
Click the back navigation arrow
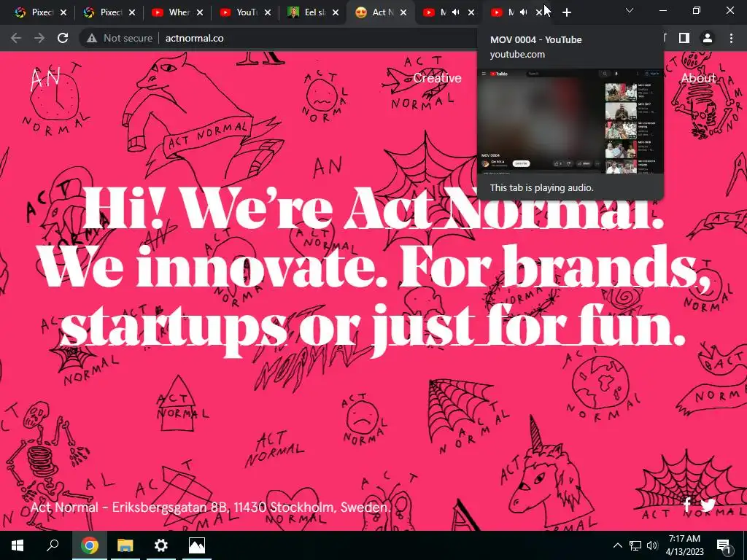click(16, 38)
